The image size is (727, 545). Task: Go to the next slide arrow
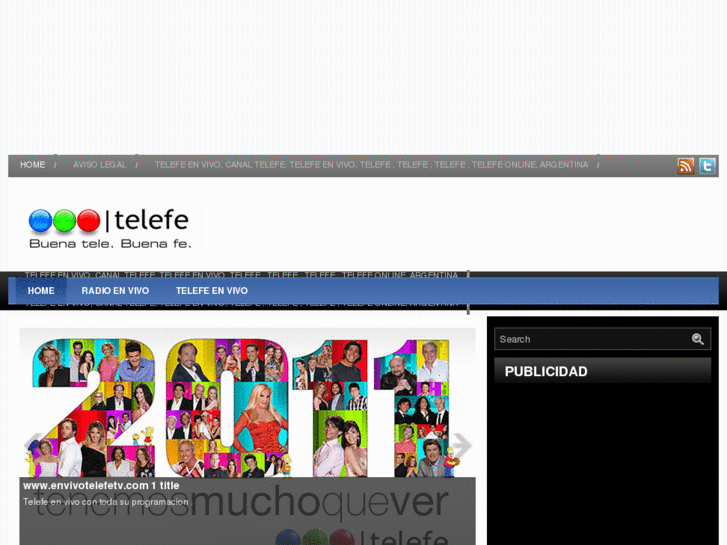pyautogui.click(x=462, y=445)
